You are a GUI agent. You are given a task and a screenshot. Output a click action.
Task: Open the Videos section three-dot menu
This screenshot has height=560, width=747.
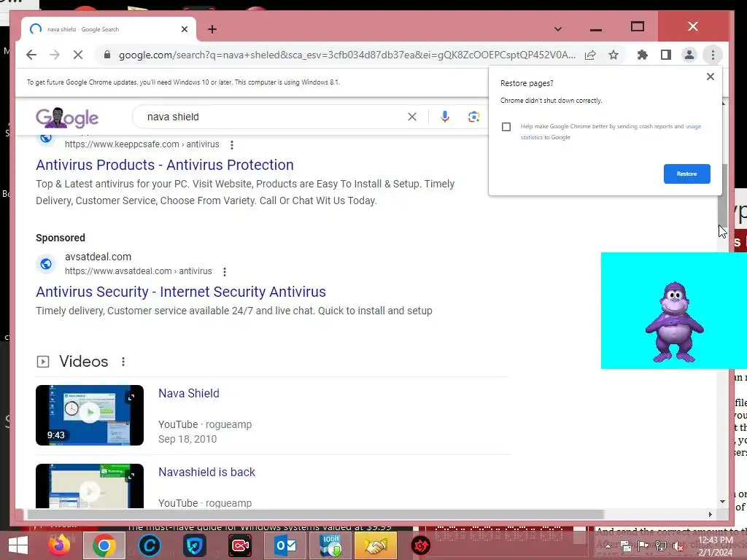123,362
